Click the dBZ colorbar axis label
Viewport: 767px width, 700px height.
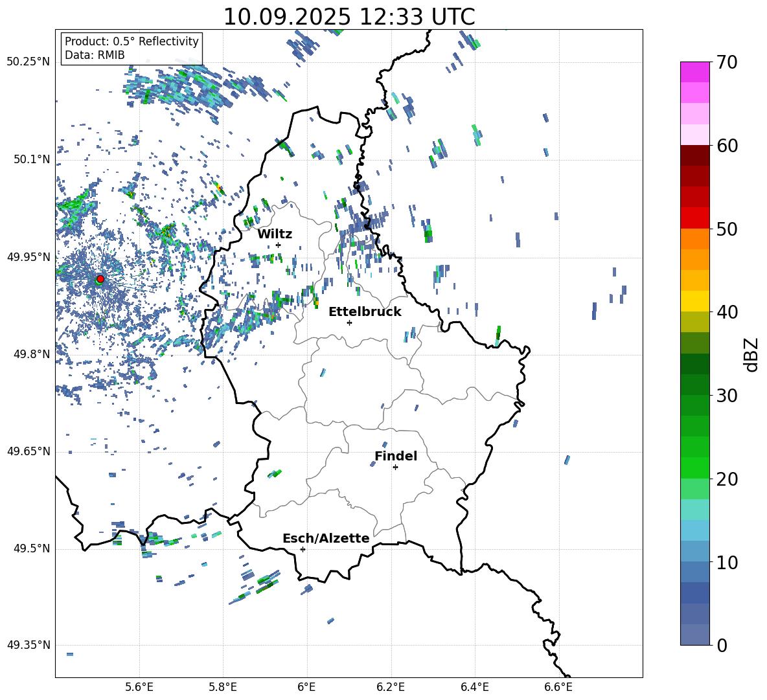pyautogui.click(x=751, y=354)
